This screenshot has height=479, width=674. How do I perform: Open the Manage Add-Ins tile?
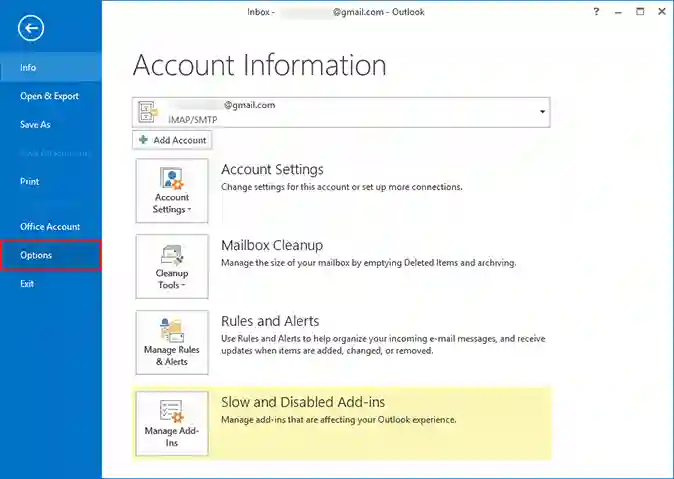[x=172, y=424]
